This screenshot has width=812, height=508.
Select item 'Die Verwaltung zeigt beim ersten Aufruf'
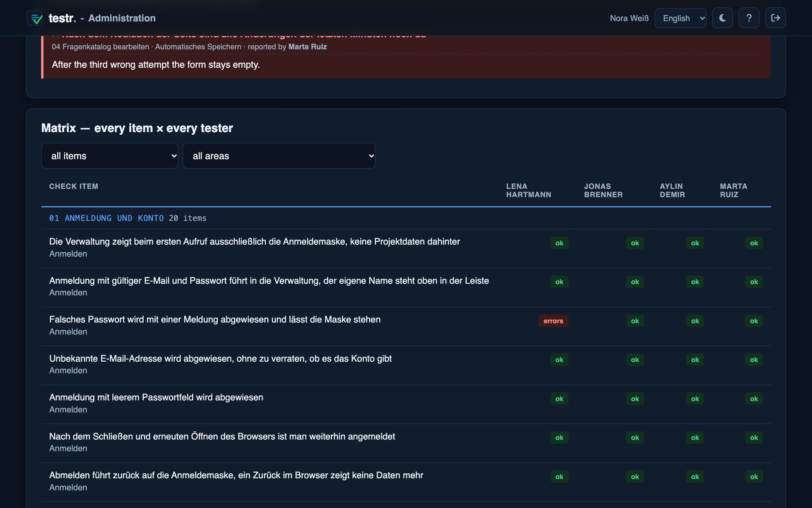point(255,242)
